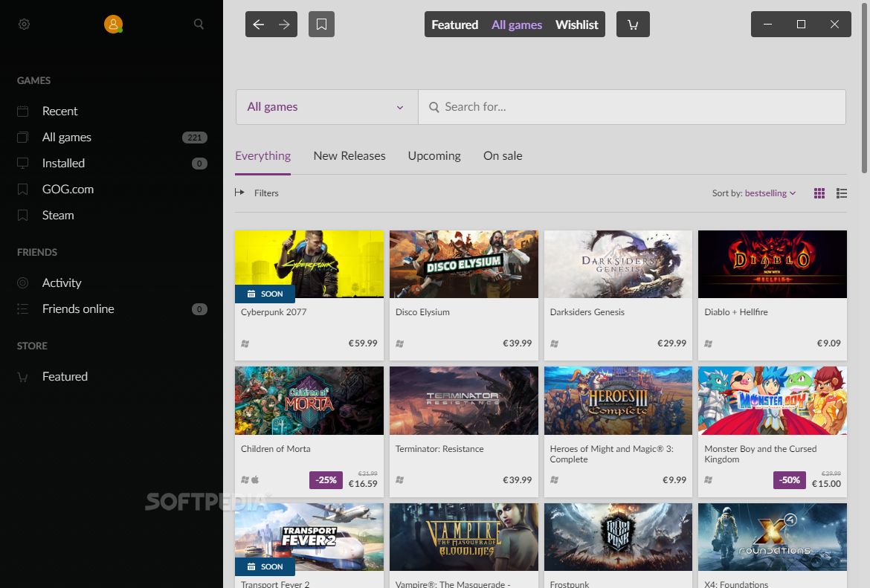Show the On sale tab

click(x=503, y=156)
